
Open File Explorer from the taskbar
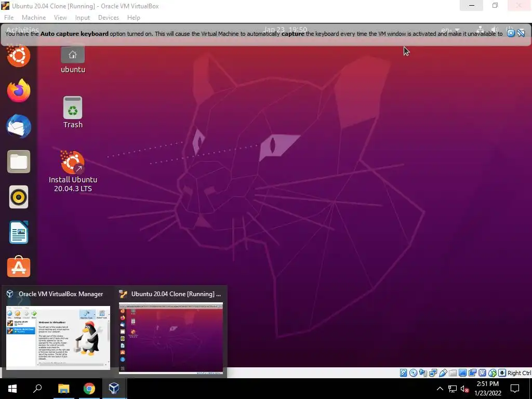pyautogui.click(x=63, y=389)
